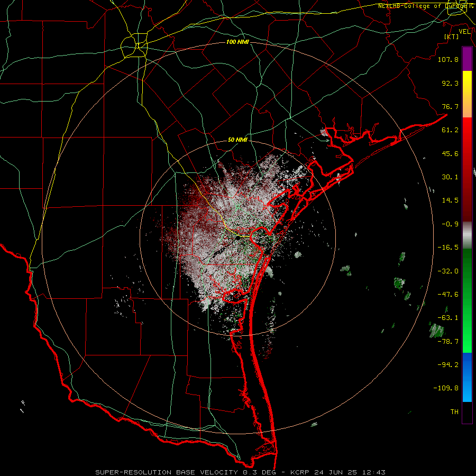Select the -32.0 velocity scale value

coord(448,271)
